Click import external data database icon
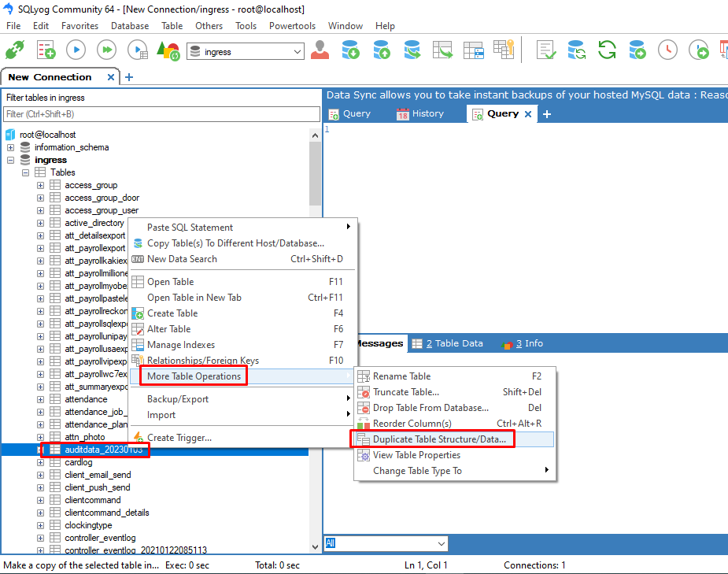The height and width of the screenshot is (574, 728). tap(350, 50)
